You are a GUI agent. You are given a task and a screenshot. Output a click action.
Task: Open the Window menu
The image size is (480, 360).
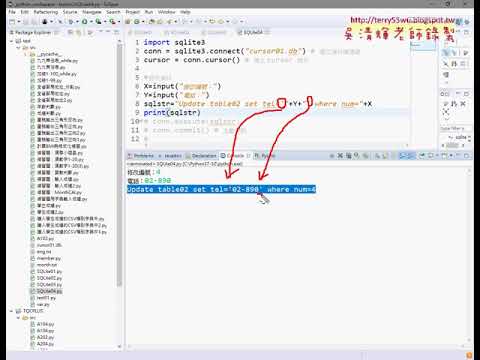pos(167,12)
